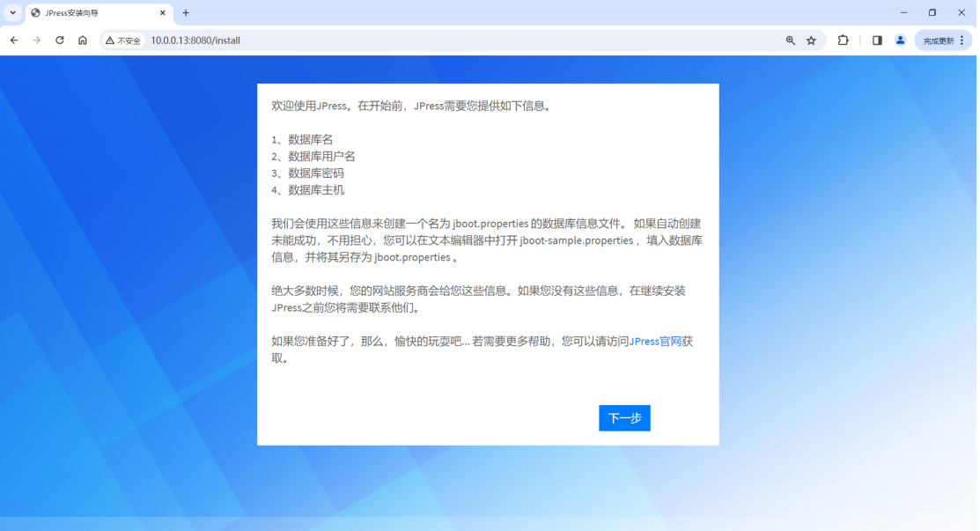Click the text 3、数据库密码
The width and height of the screenshot is (980, 531).
pos(307,173)
